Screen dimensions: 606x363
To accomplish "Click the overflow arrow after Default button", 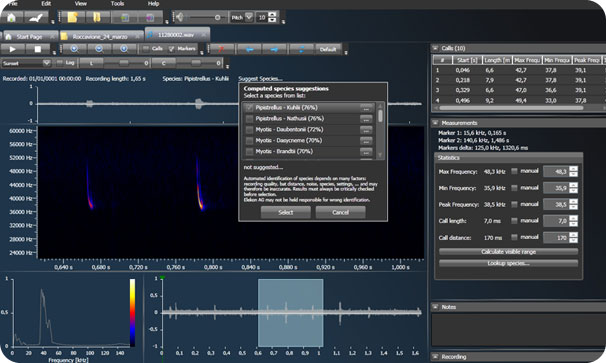I will tap(346, 53).
